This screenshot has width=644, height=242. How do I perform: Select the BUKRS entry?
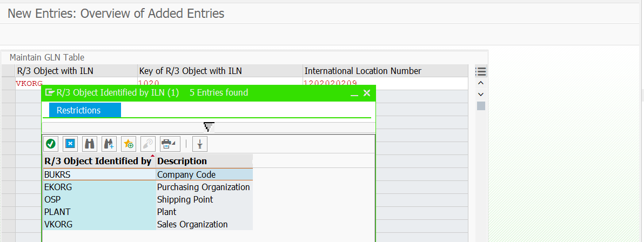click(x=99, y=174)
